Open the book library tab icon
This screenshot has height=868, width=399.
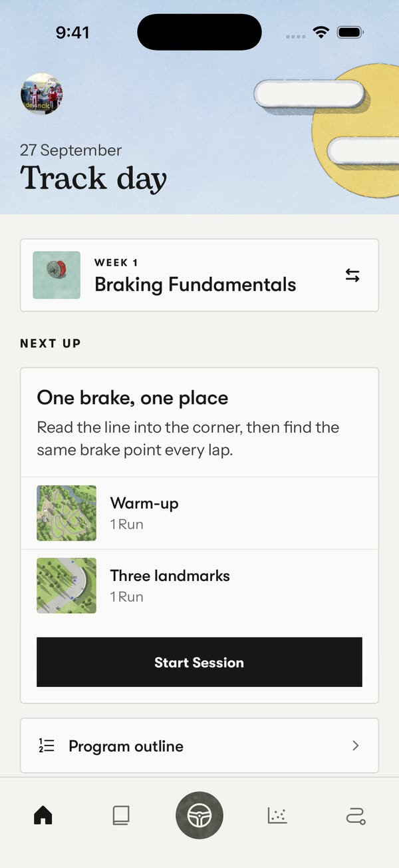[x=121, y=815]
